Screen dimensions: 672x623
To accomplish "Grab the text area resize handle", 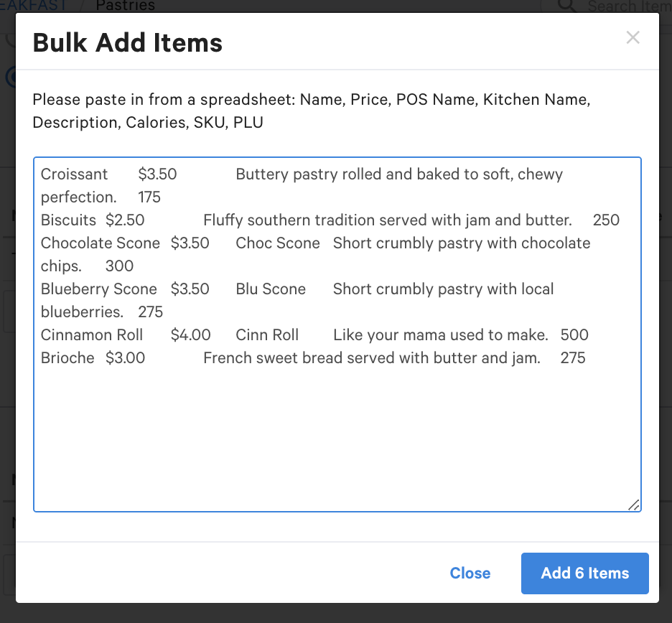I will pyautogui.click(x=633, y=505).
